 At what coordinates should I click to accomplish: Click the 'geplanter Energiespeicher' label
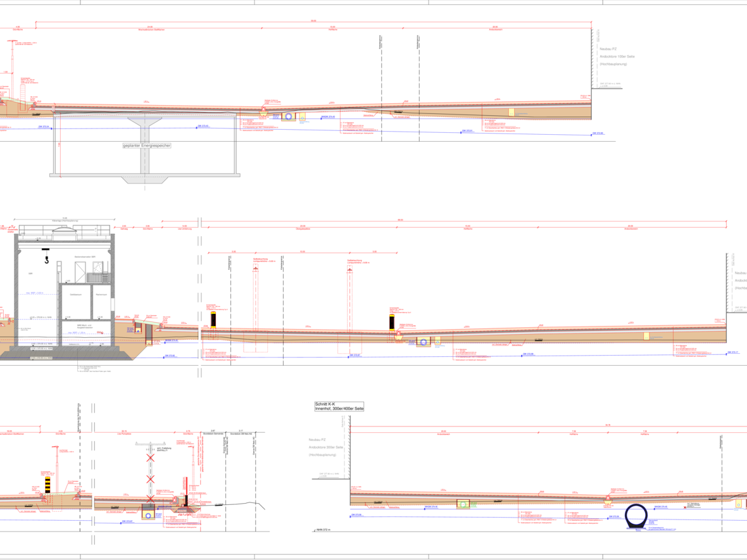coord(147,146)
